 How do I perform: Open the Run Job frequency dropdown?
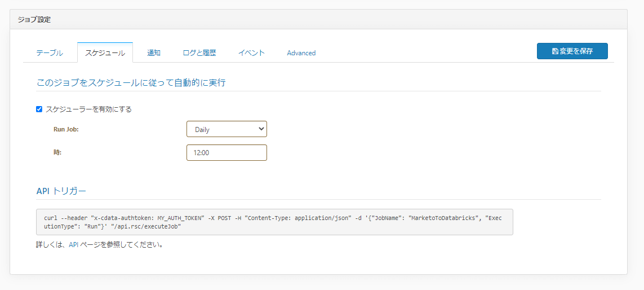pyautogui.click(x=226, y=129)
